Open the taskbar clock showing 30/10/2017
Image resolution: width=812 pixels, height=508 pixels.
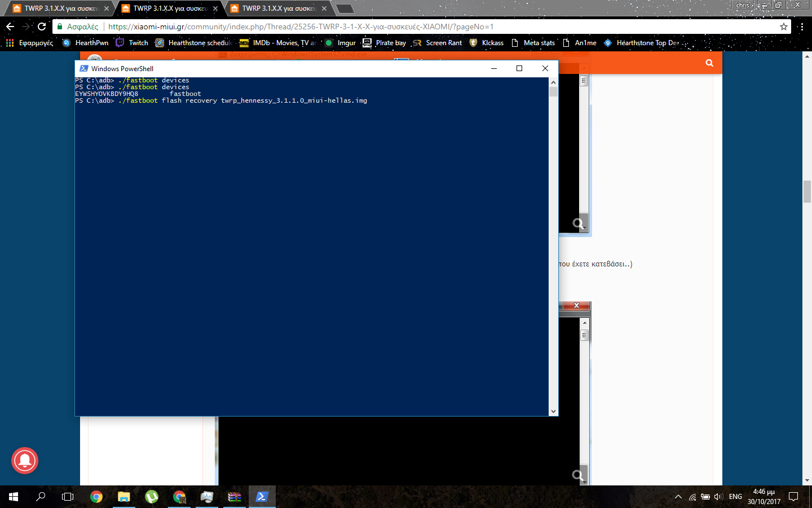pos(764,497)
